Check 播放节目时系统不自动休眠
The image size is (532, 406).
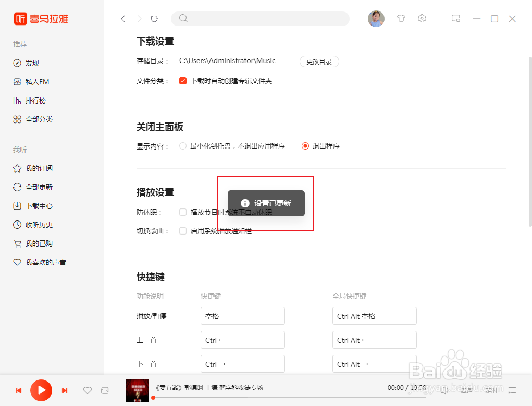point(183,212)
